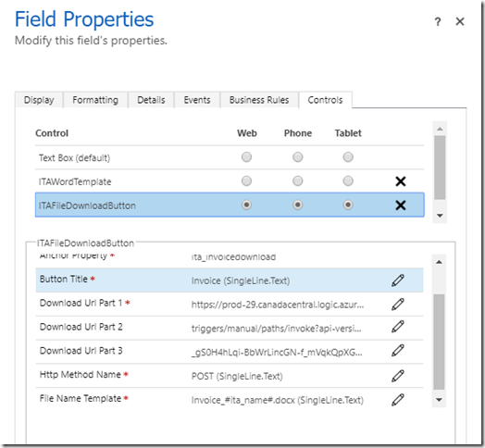Close the Field Properties dialog
Screen dimensions: 485x448
[460, 21]
